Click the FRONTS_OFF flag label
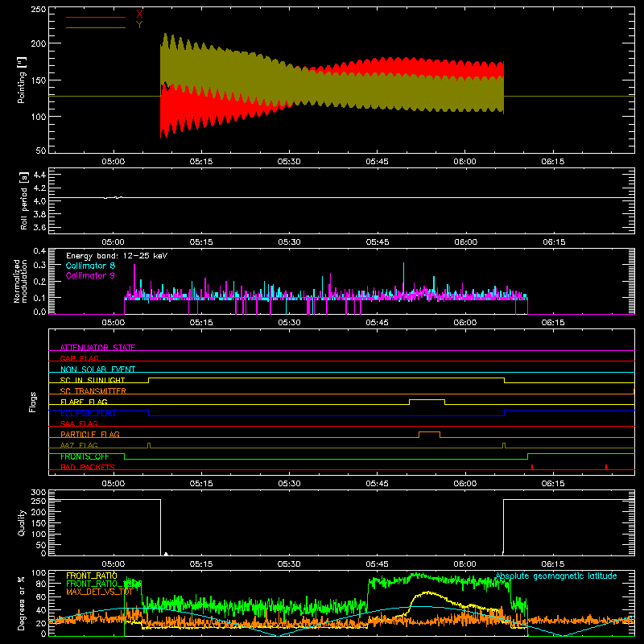The image size is (644, 644). (85, 456)
